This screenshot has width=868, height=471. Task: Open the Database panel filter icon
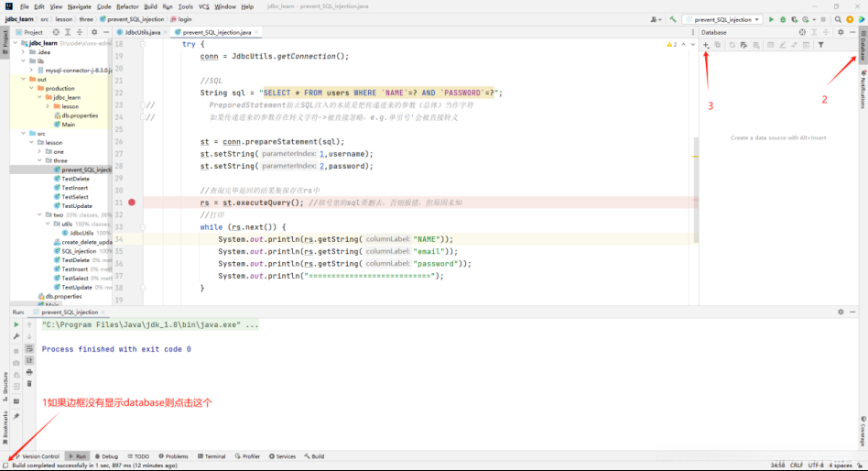[x=821, y=45]
